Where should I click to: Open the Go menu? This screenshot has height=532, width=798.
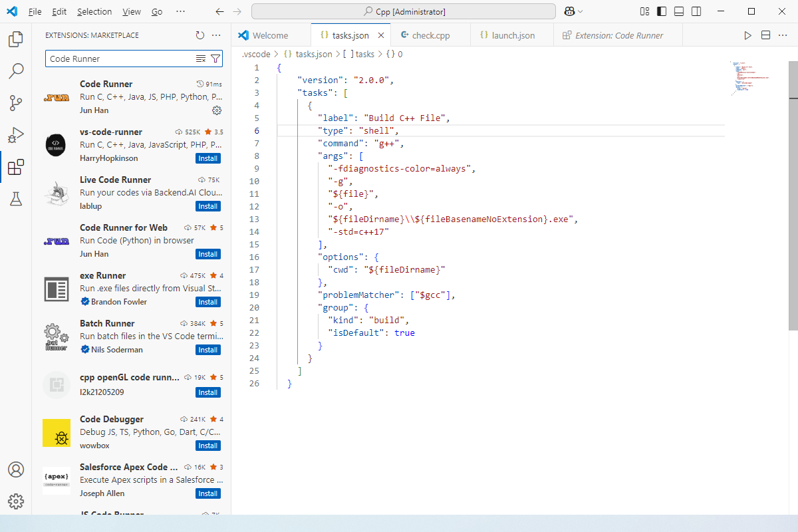coord(157,12)
